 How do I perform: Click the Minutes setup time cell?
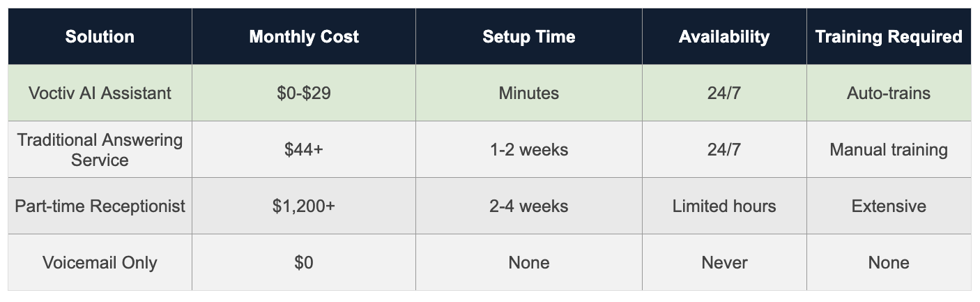[528, 93]
